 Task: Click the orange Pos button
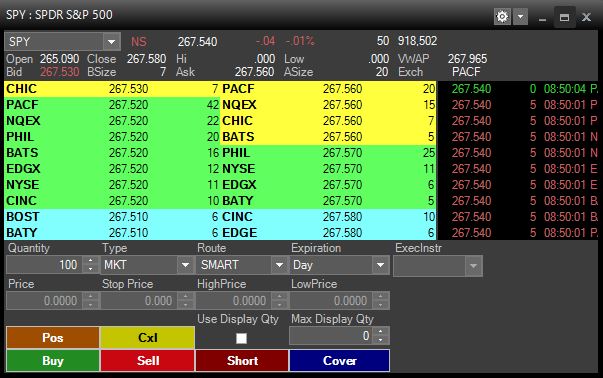(x=53, y=338)
